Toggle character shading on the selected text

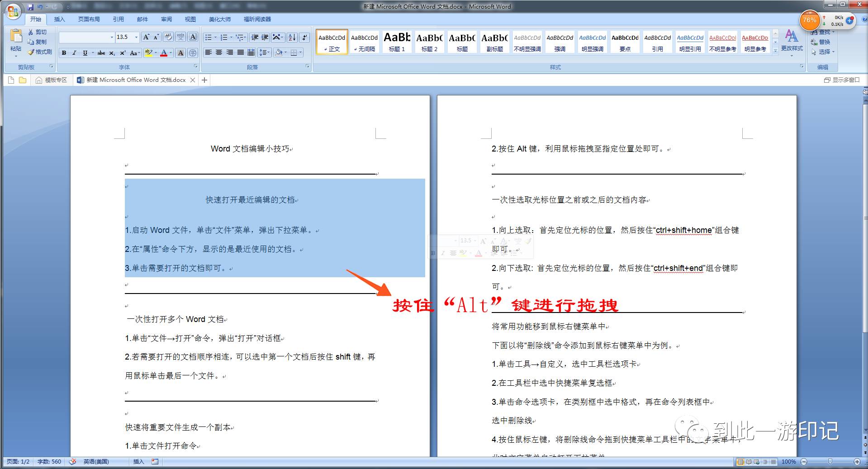(180, 53)
